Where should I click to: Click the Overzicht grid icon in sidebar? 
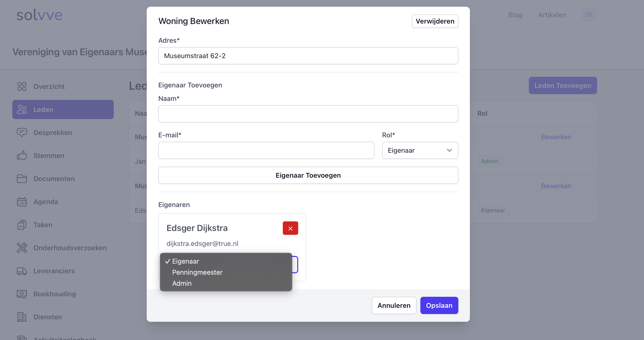(x=22, y=86)
